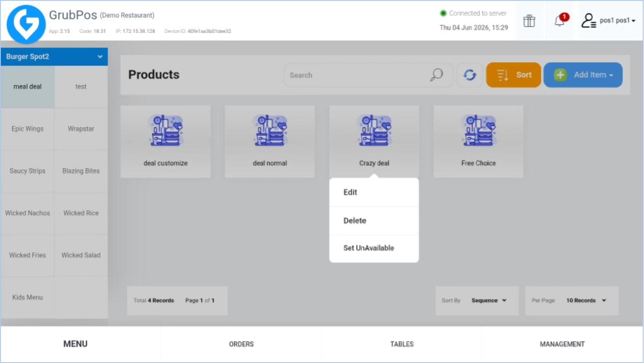The image size is (644, 363).
Task: Click the user profile icon
Action: point(589,20)
